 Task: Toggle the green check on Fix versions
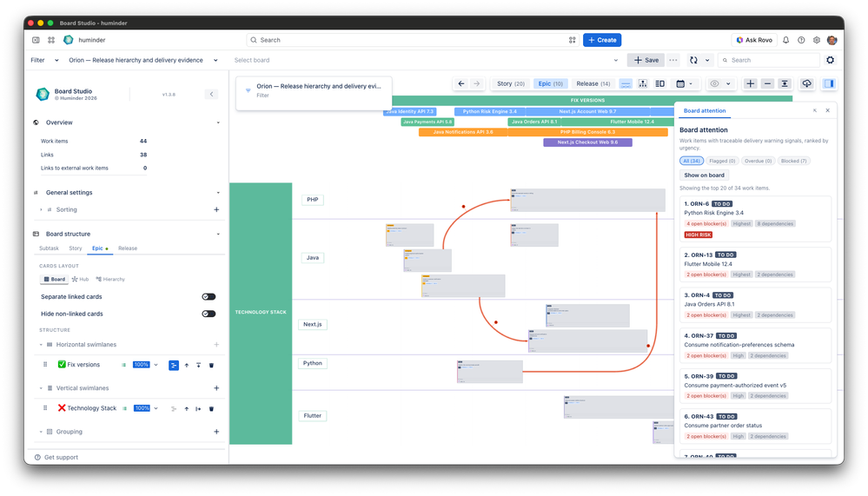click(62, 364)
